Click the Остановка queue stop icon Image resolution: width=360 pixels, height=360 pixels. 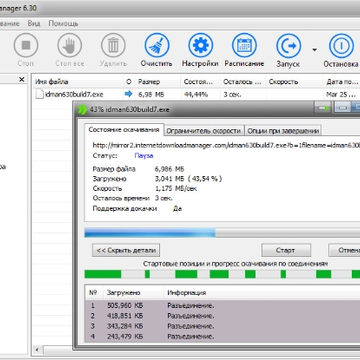pos(341,45)
